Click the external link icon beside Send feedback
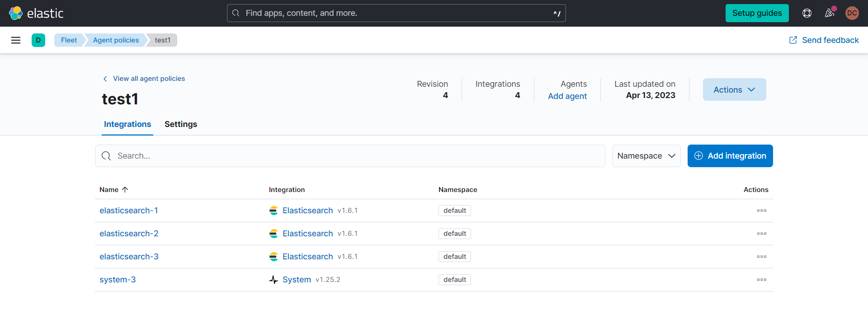 pos(793,40)
